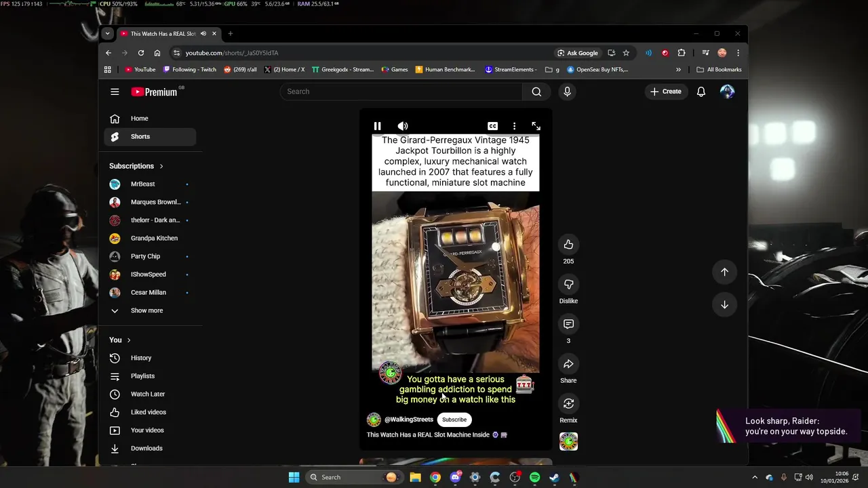This screenshot has height=488, width=868.
Task: Open the sound thumbnail below Remix
Action: coord(568,441)
